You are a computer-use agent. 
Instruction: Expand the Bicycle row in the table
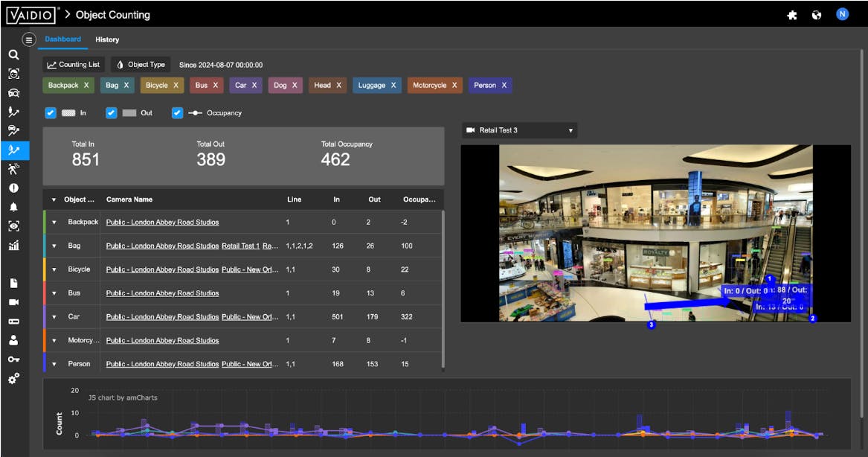point(54,269)
